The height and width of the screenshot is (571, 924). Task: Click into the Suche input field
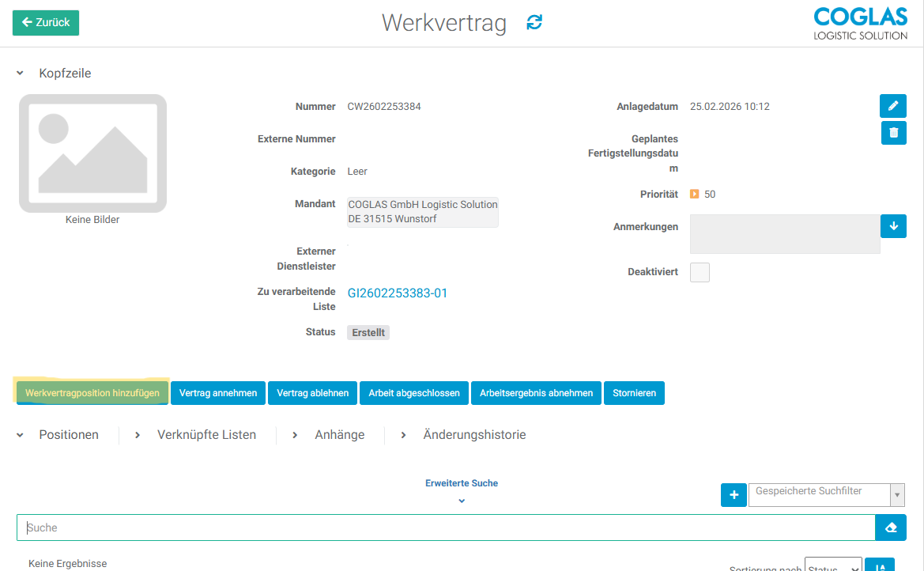coord(446,528)
